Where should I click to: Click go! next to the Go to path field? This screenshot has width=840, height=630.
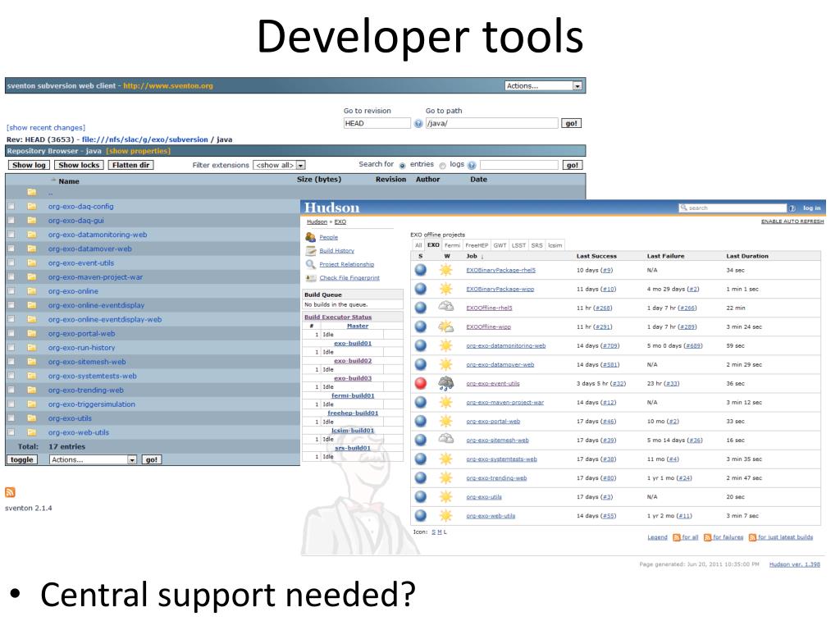(571, 123)
